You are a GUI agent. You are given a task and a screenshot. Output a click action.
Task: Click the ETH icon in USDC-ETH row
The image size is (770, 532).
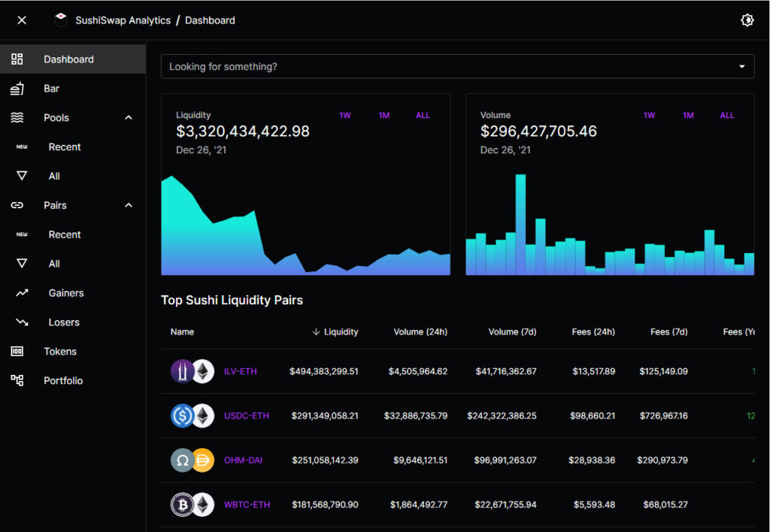coord(203,416)
